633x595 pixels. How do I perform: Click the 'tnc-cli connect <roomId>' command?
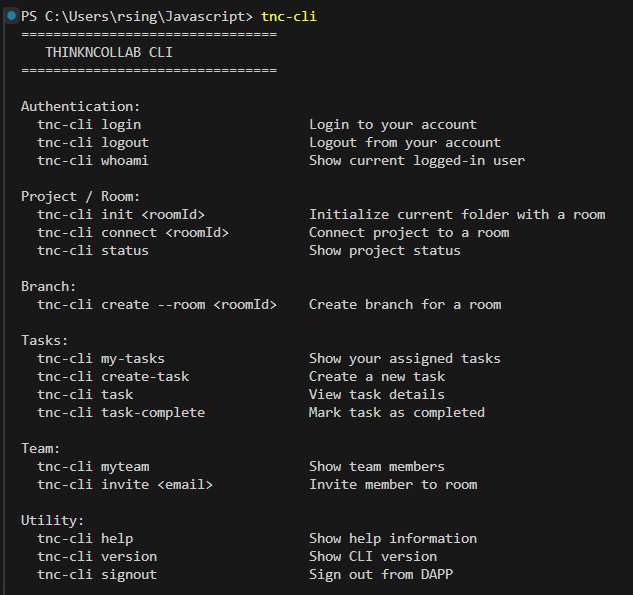(x=133, y=233)
